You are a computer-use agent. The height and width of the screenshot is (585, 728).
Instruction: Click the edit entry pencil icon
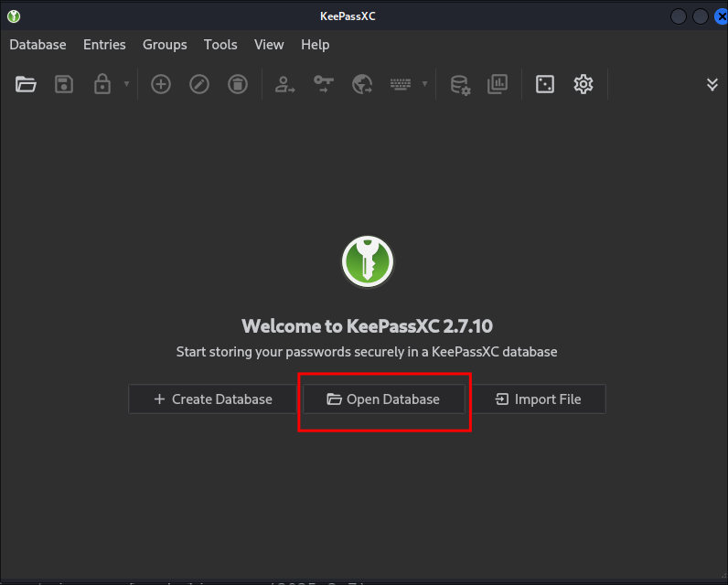pyautogui.click(x=199, y=84)
